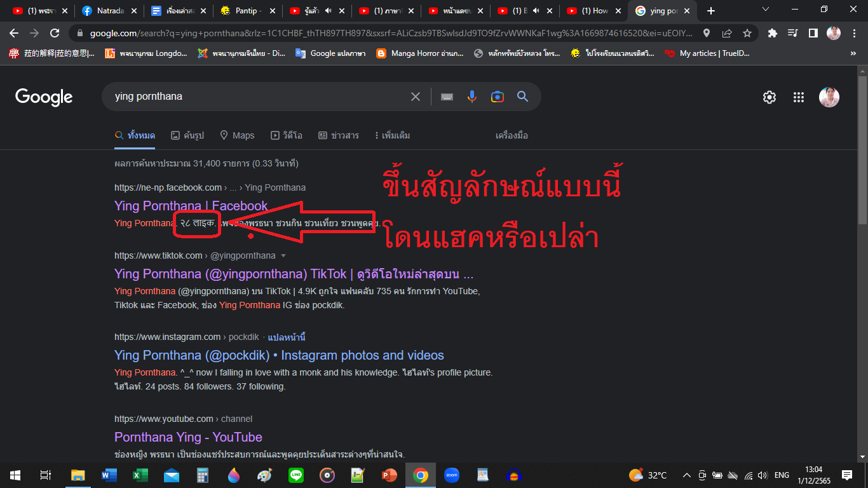Open Zoom from the taskbar
Screen dimensions: 868x488
point(452,475)
